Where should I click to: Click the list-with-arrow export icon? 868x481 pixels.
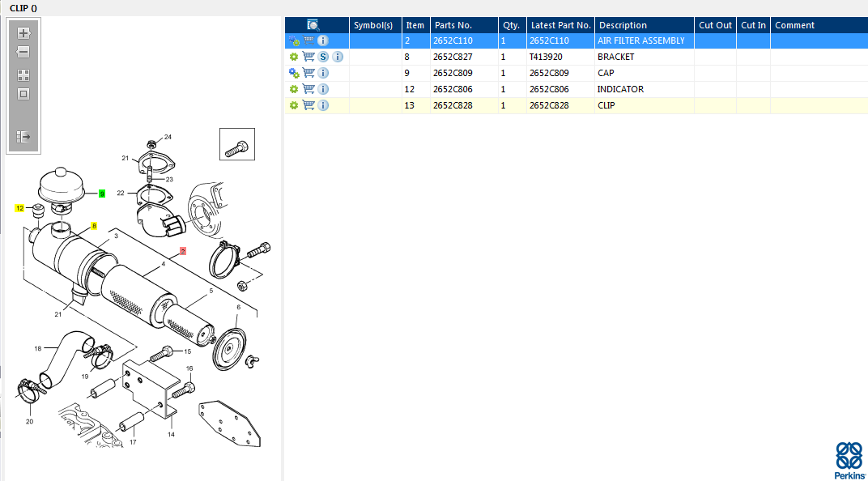23,137
